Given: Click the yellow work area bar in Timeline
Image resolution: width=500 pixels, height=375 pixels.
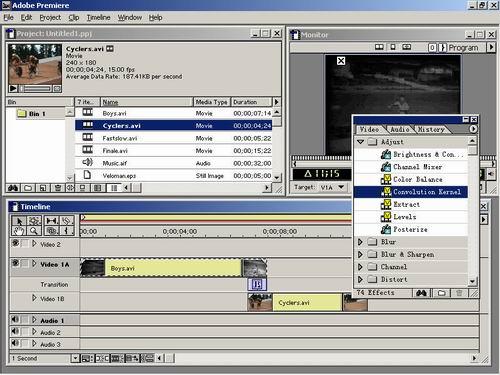Looking at the screenshot, I should pos(216,218).
